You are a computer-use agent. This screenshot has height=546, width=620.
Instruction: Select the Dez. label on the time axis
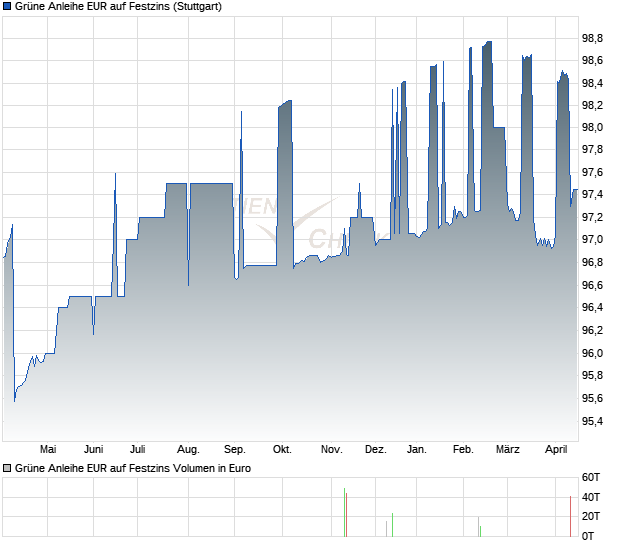375,449
